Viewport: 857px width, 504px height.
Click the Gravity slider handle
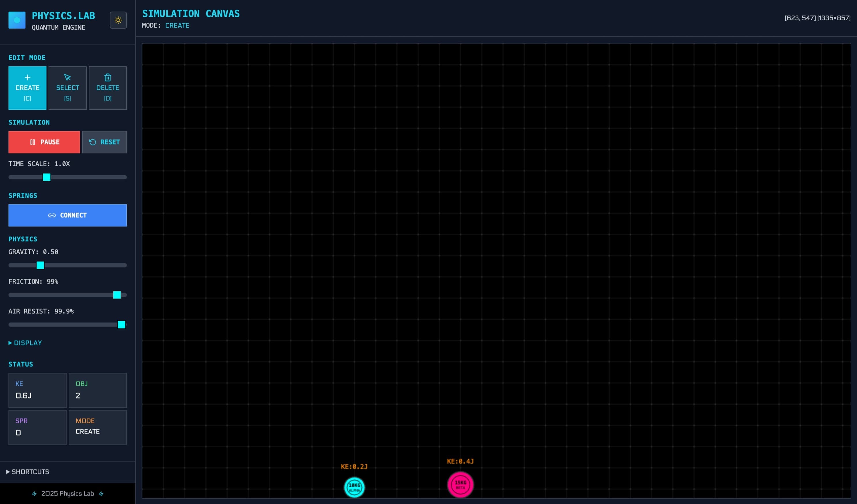click(40, 265)
